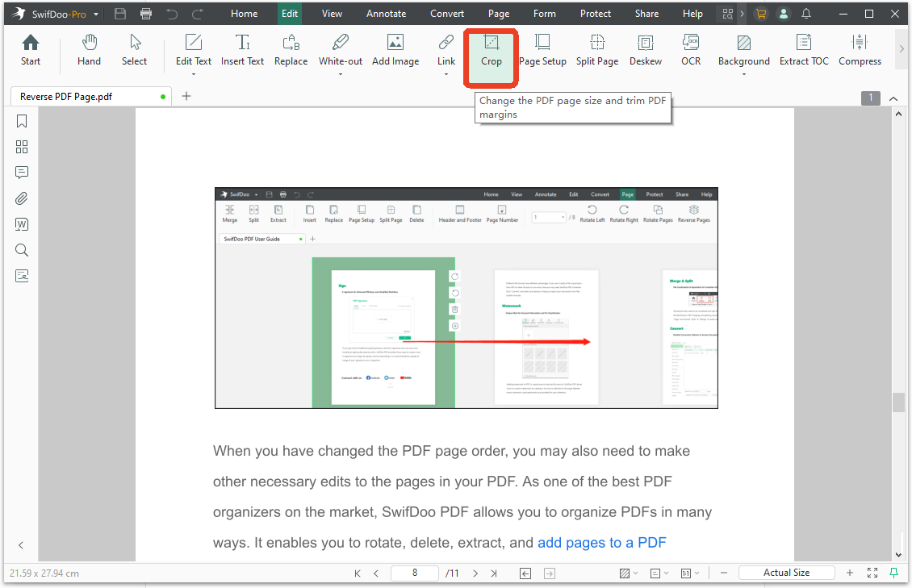
Task: Open the search magnifier panel
Action: (22, 250)
